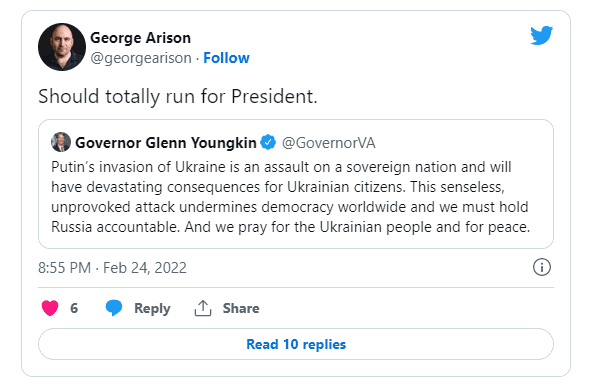Screen dimensions: 592x390
Task: Open the quoted tweet about Putin's invasion
Action: (296, 184)
